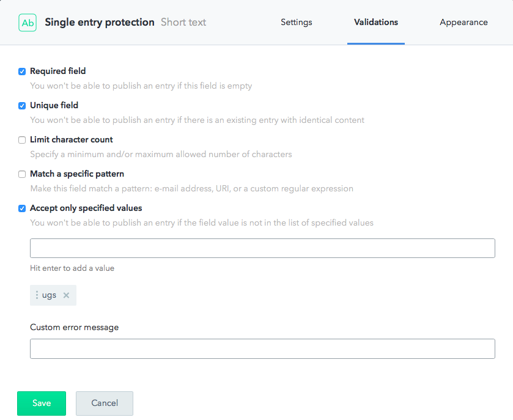
Task: Switch to the Settings tab
Action: (297, 22)
